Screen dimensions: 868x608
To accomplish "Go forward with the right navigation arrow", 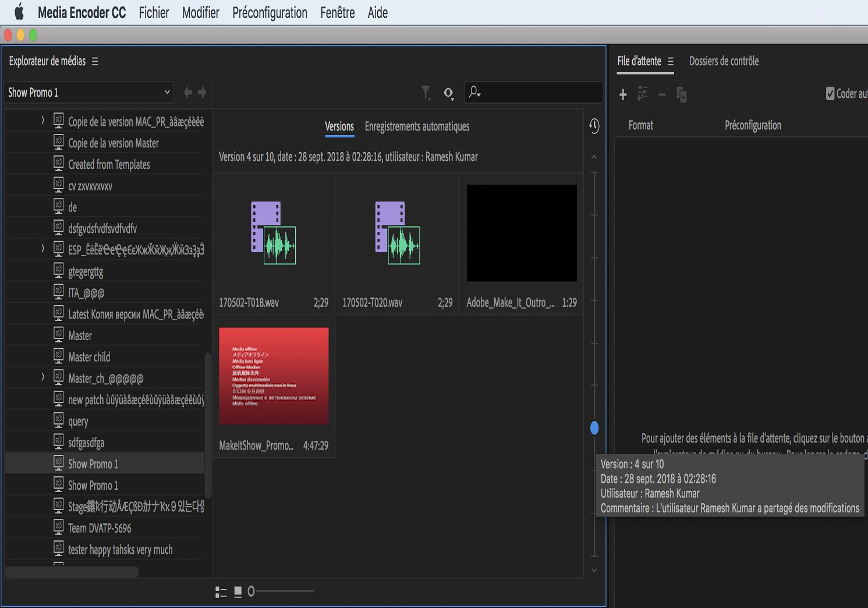I will [x=202, y=93].
